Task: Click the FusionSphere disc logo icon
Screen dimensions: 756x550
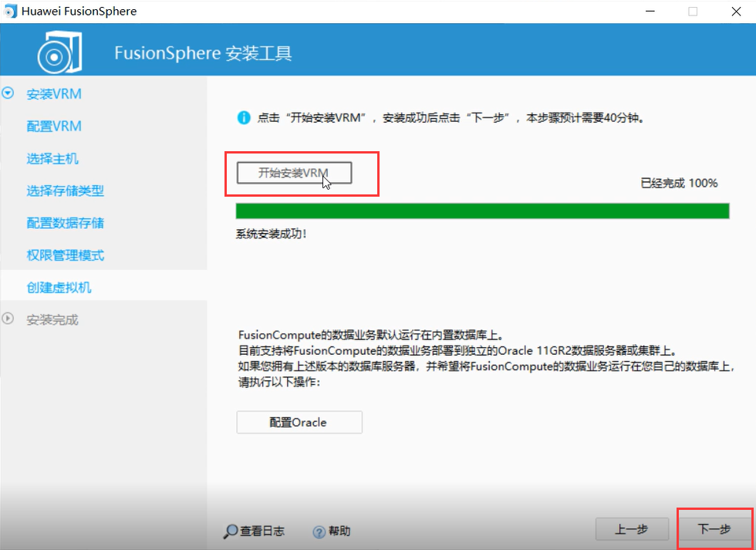Action: [60, 52]
